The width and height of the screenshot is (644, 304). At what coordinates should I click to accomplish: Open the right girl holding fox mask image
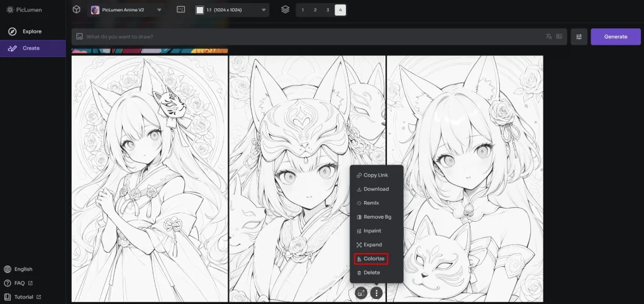tap(465, 179)
